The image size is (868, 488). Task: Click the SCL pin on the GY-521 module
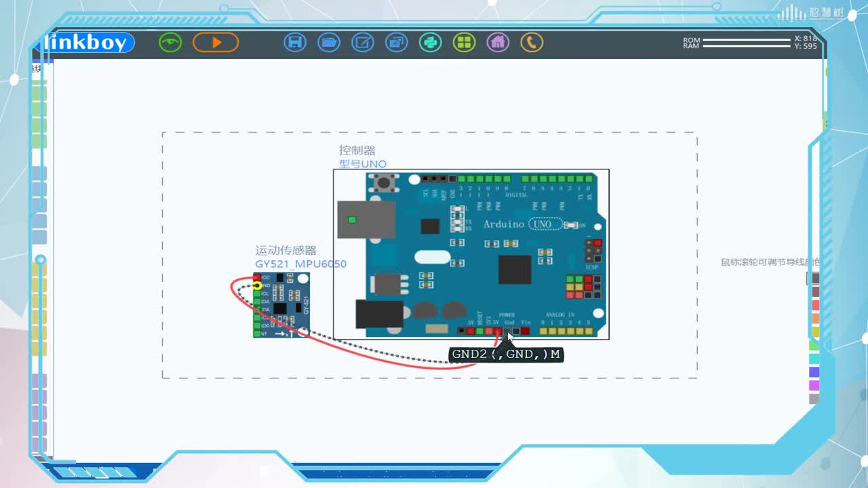(x=258, y=293)
